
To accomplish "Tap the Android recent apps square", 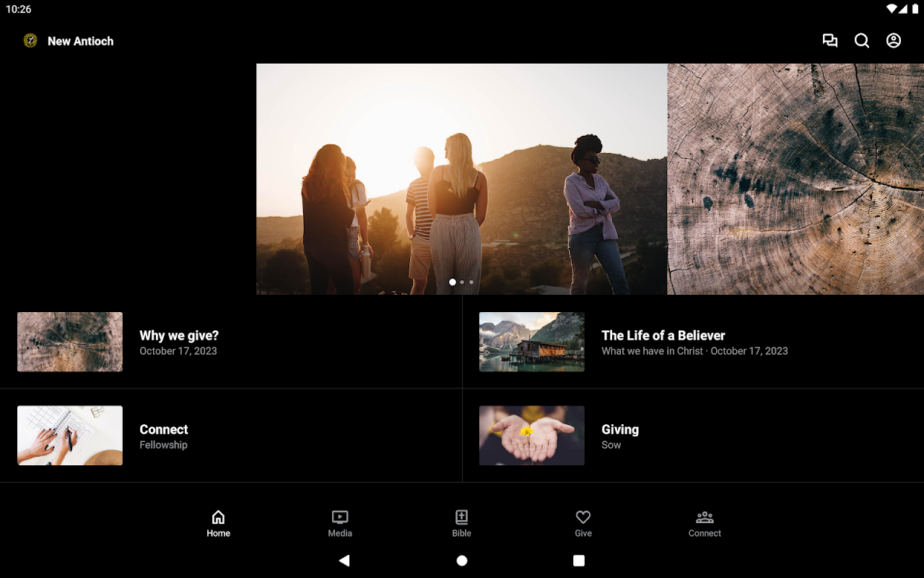I will [x=579, y=561].
